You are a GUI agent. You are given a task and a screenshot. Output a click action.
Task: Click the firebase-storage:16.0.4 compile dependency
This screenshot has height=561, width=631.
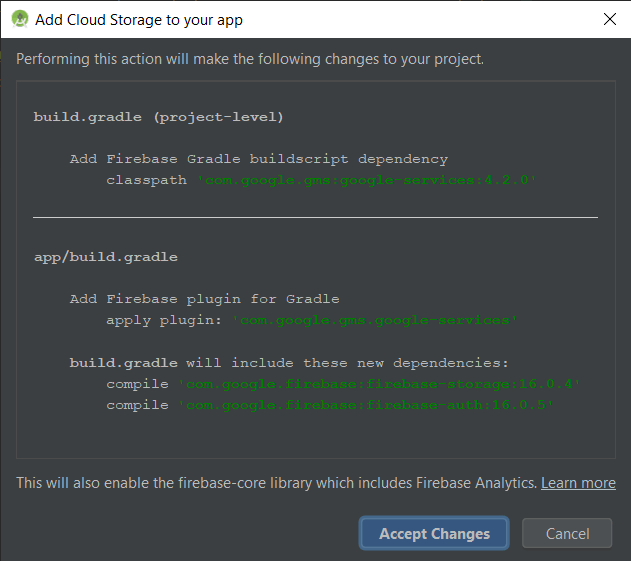click(379, 384)
